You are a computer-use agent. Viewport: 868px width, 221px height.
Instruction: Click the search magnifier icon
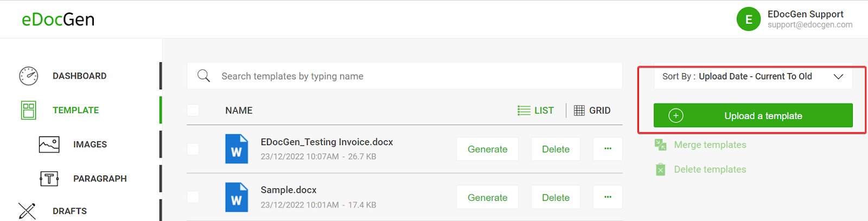[x=203, y=76]
